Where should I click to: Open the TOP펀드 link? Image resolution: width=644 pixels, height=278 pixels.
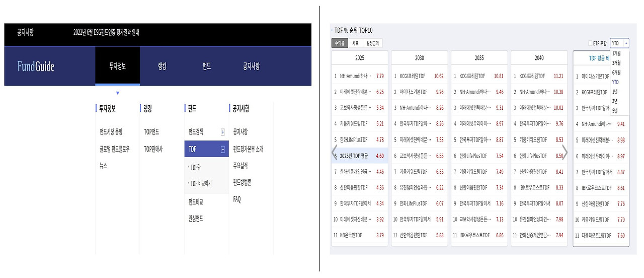coord(151,132)
